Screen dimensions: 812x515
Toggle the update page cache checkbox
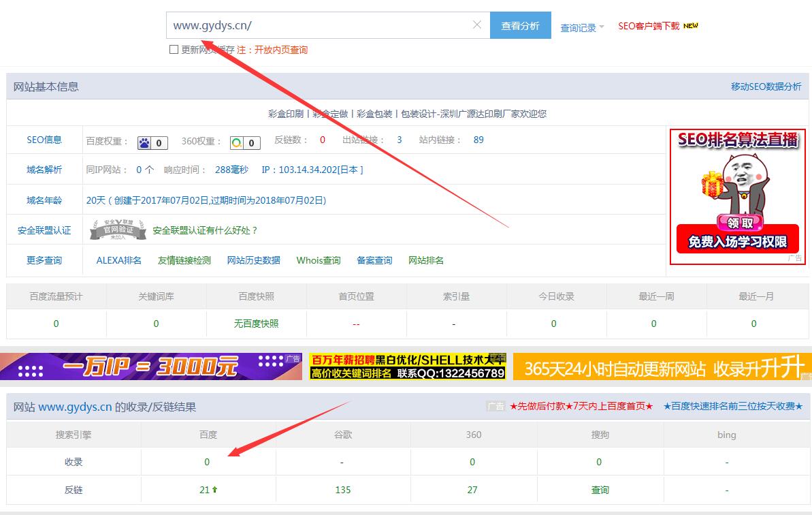[x=174, y=50]
